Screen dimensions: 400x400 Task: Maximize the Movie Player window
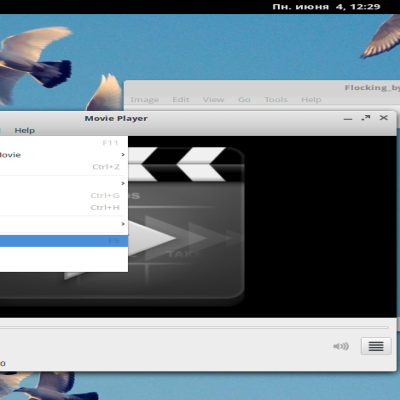pyautogui.click(x=366, y=118)
